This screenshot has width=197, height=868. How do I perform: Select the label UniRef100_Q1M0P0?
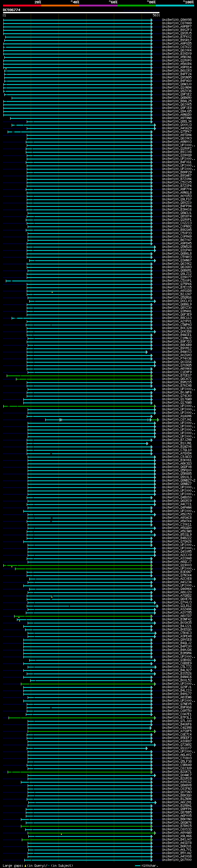pos(177,61)
